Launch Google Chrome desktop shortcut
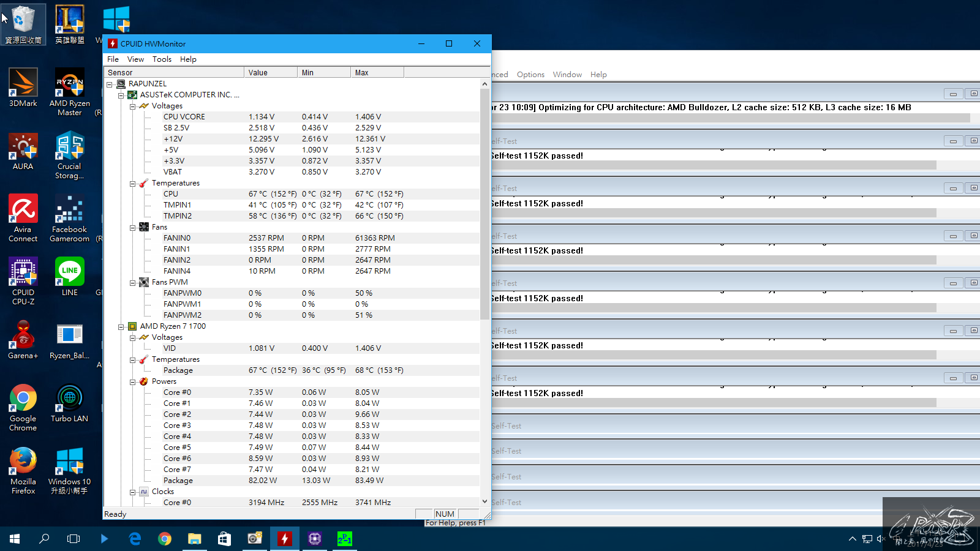The image size is (980, 551). click(x=23, y=408)
